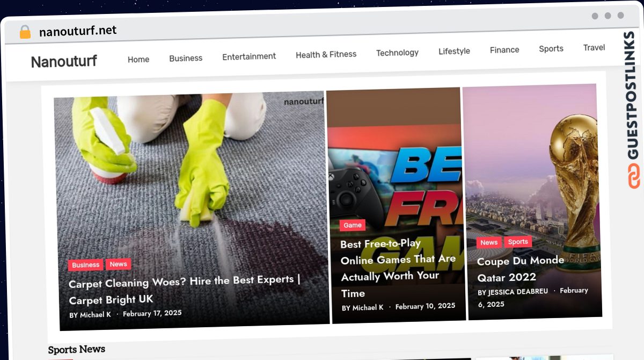
Task: Click the Business tag on carpet article
Action: (86, 265)
